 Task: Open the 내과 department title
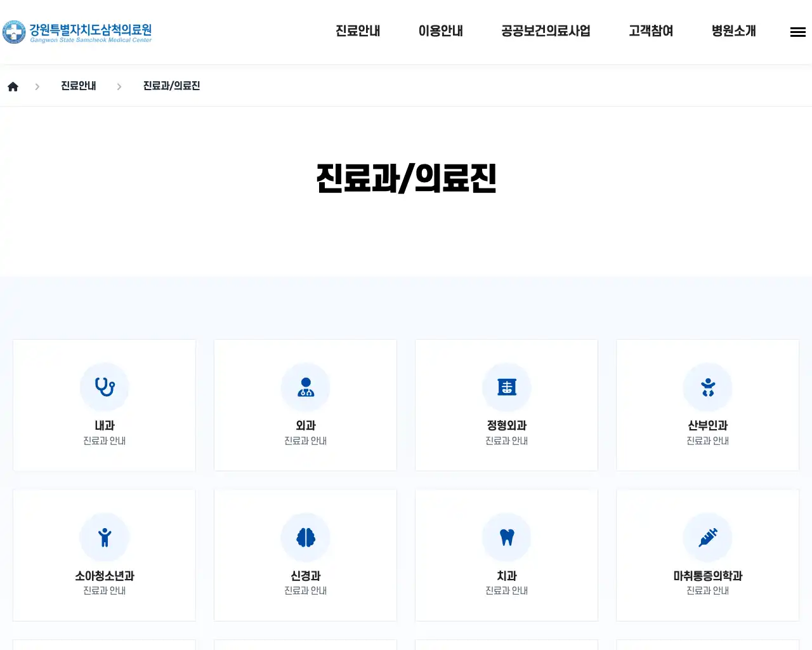click(x=105, y=425)
